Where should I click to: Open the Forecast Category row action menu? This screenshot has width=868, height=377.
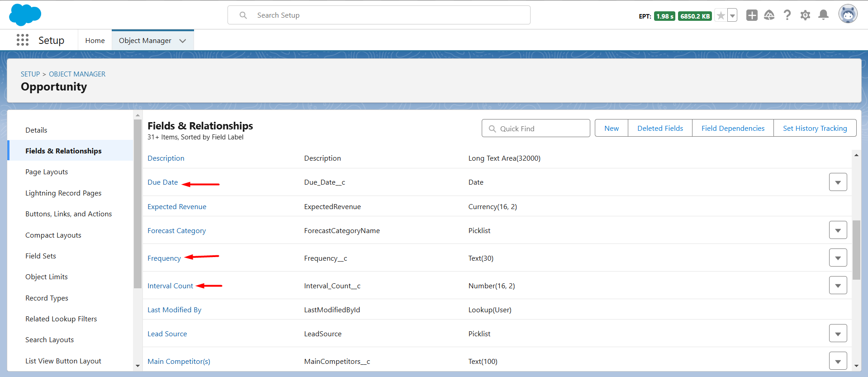point(838,230)
